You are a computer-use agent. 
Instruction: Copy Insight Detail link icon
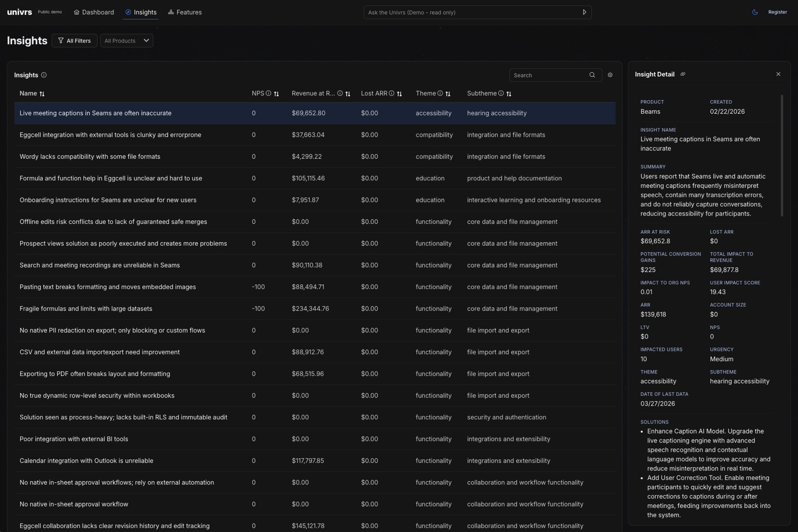[x=683, y=74]
